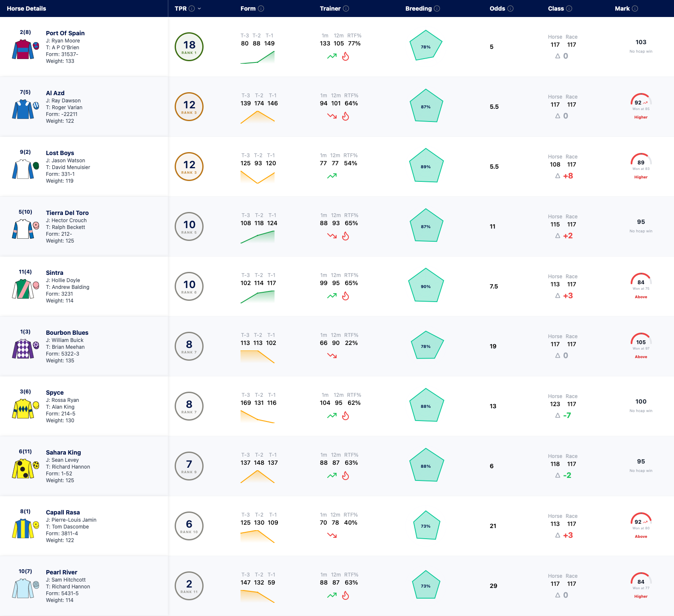Select Port Of Spain's TPR rank 1 badge
This screenshot has width=674, height=616.
pyautogui.click(x=189, y=47)
